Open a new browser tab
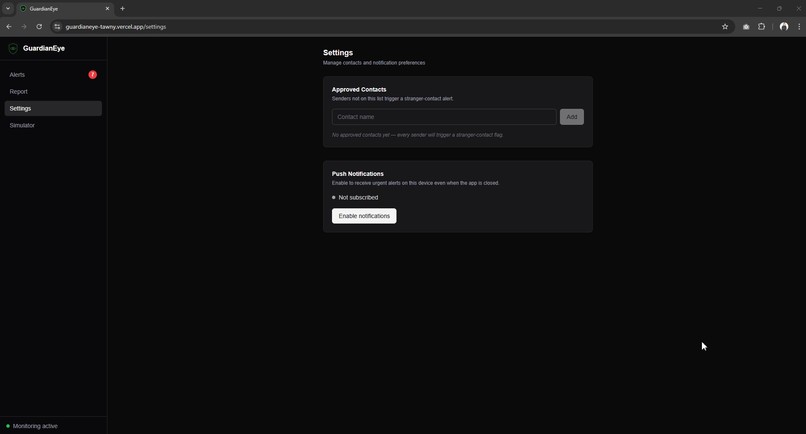806x434 pixels. click(x=122, y=9)
